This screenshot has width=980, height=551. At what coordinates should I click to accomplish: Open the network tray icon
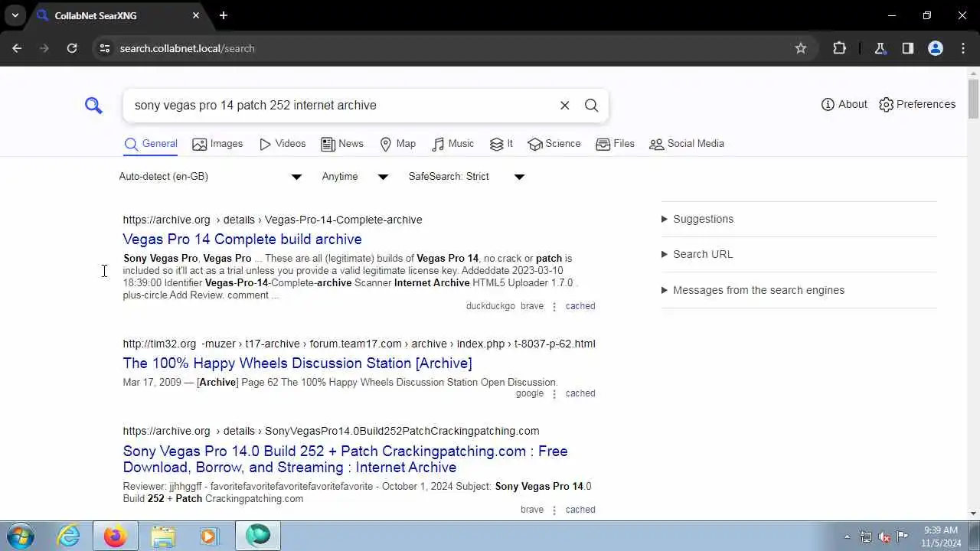pos(866,536)
